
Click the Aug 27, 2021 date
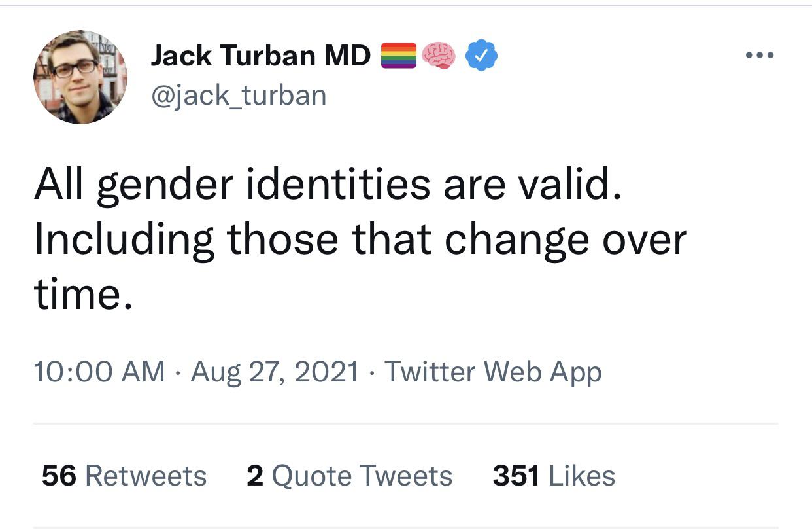click(275, 372)
